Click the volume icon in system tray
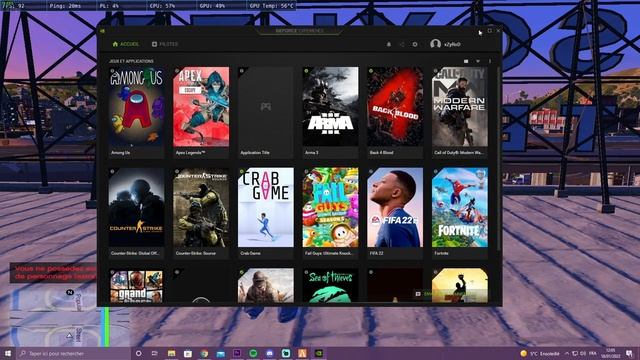The width and height of the screenshot is (640, 360). (x=583, y=353)
